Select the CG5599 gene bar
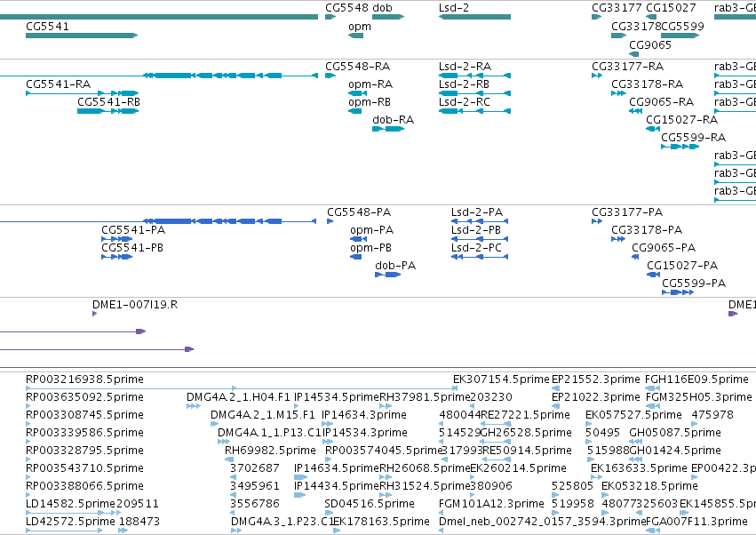Image resolution: width=756 pixels, height=535 pixels. [x=680, y=36]
